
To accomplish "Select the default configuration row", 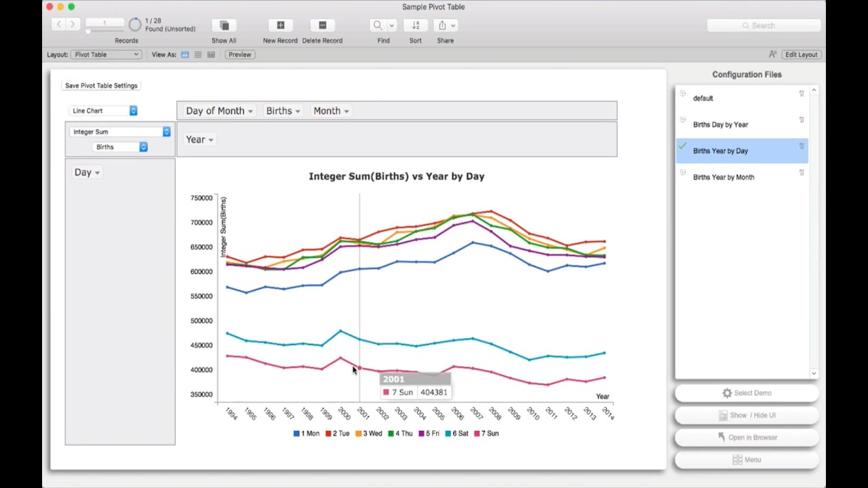I will 742,98.
